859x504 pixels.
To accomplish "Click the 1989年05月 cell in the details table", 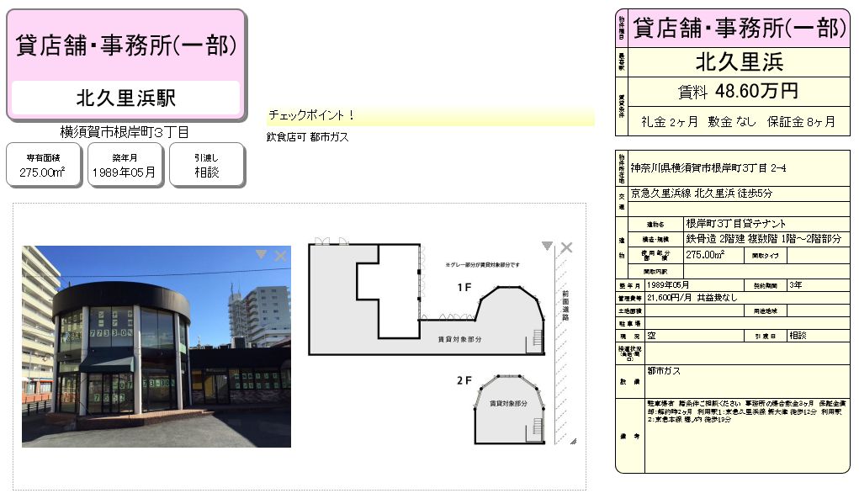I will [694, 285].
